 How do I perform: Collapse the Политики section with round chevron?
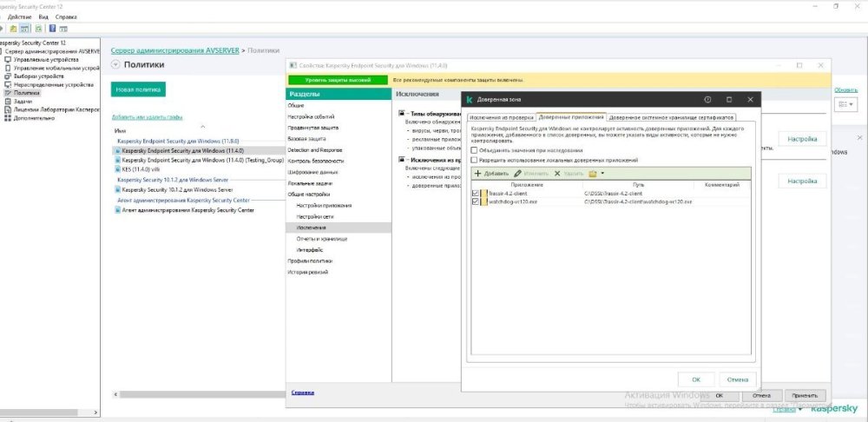pyautogui.click(x=115, y=65)
